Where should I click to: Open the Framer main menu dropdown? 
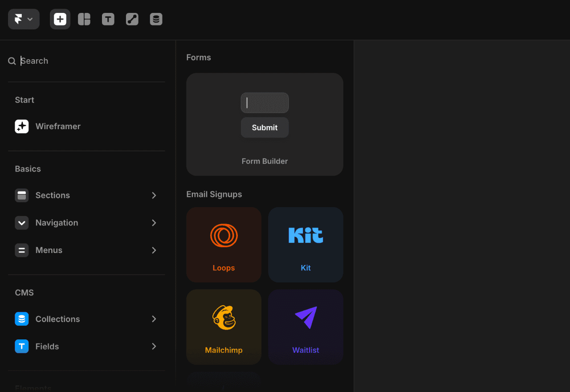click(x=24, y=19)
